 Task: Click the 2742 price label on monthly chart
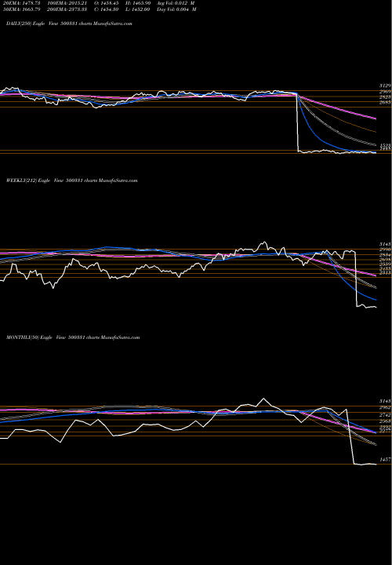(385, 415)
